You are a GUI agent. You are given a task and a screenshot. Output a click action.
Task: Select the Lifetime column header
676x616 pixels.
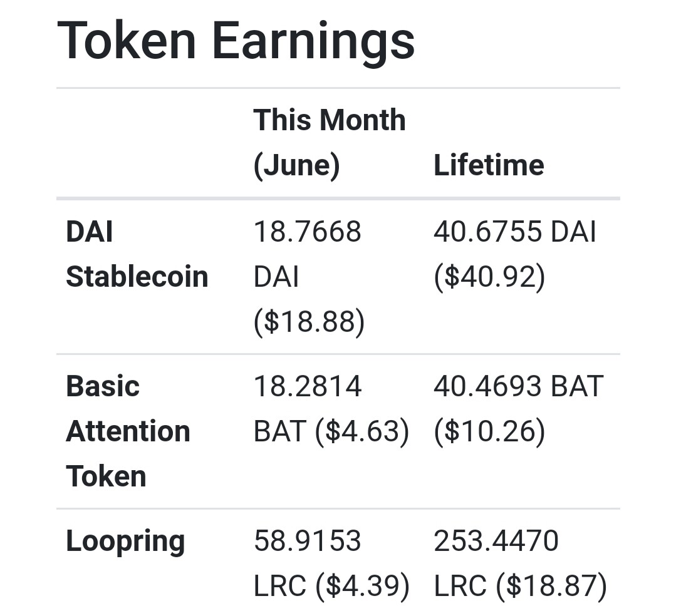pos(489,165)
